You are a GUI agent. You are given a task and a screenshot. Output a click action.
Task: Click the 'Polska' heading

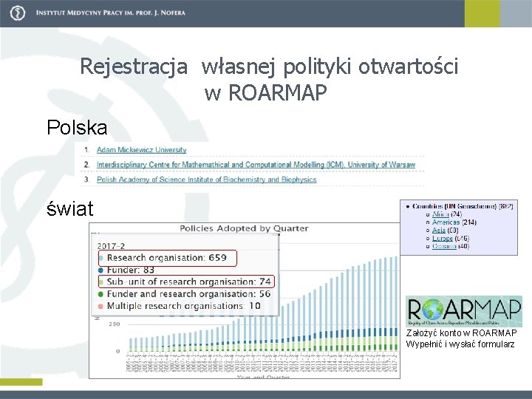coord(77,128)
